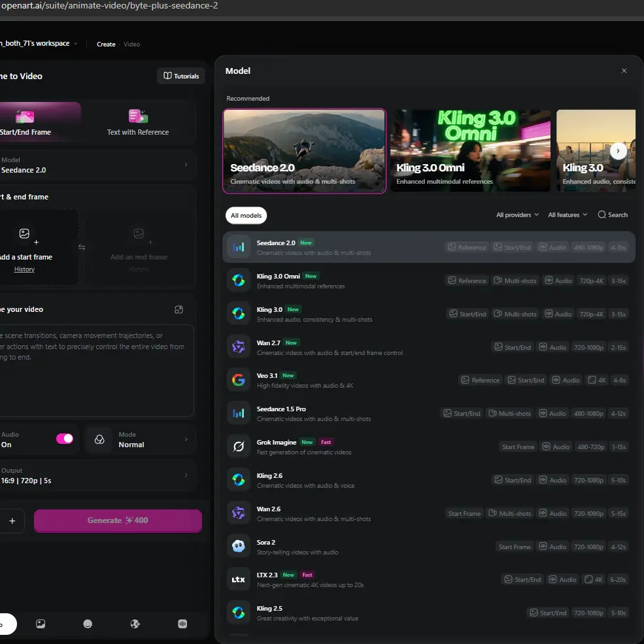Click the circle icon in bottom toolbar
Viewport: 644px width, 644px height.
[x=88, y=624]
